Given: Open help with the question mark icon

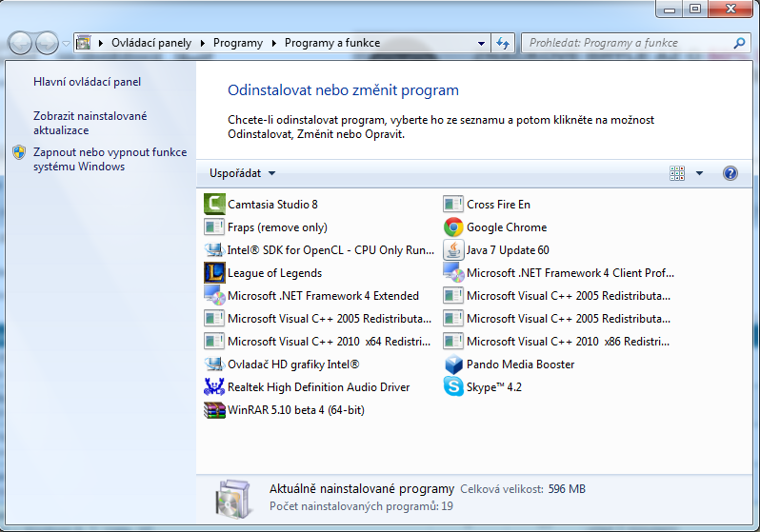Looking at the screenshot, I should (730, 173).
